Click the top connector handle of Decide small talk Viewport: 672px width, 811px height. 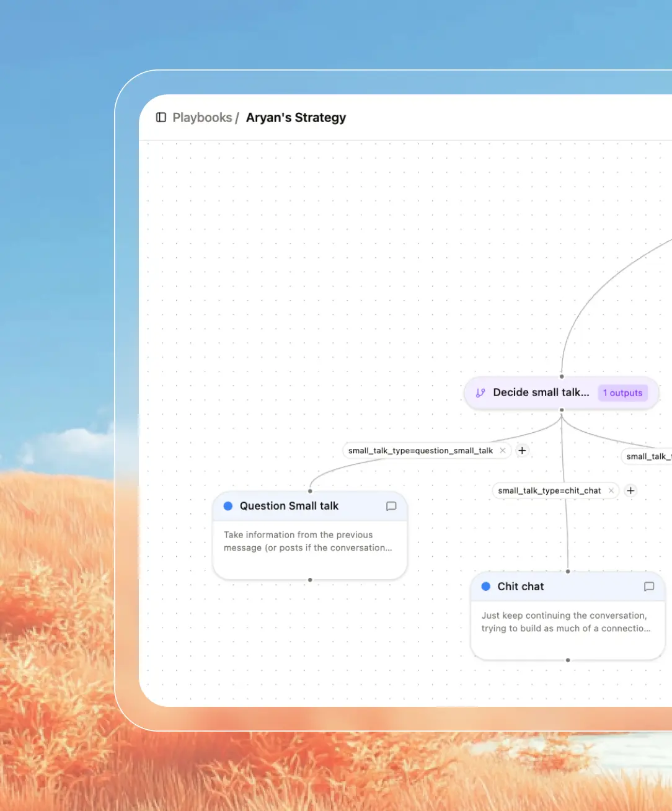click(x=562, y=376)
